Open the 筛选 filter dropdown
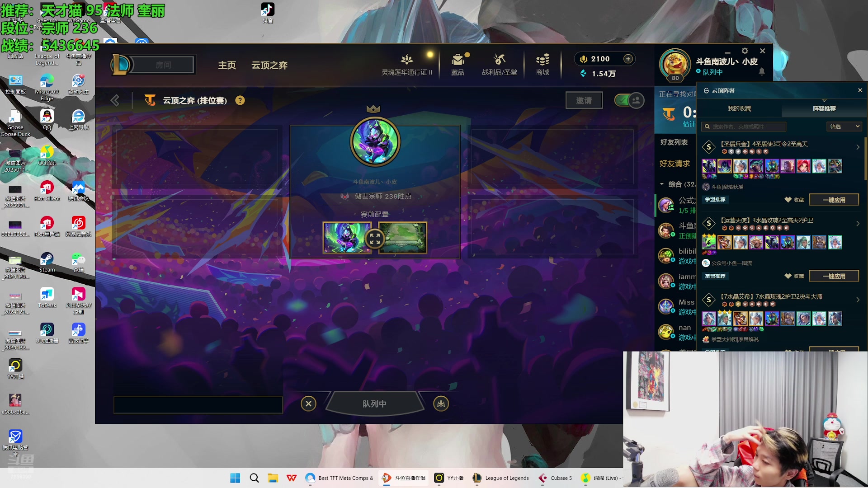Screen dimensions: 868x488 (844, 127)
